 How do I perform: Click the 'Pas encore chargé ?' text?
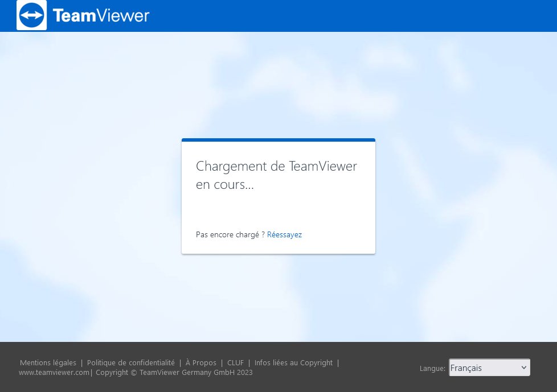click(230, 234)
